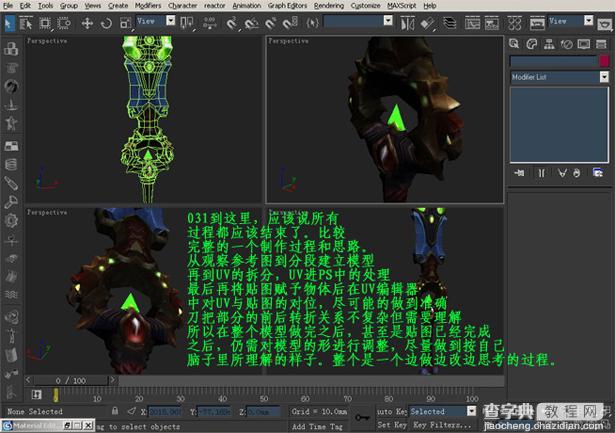Open the MAXScript menu
This screenshot has width=615, height=433.
click(x=402, y=5)
